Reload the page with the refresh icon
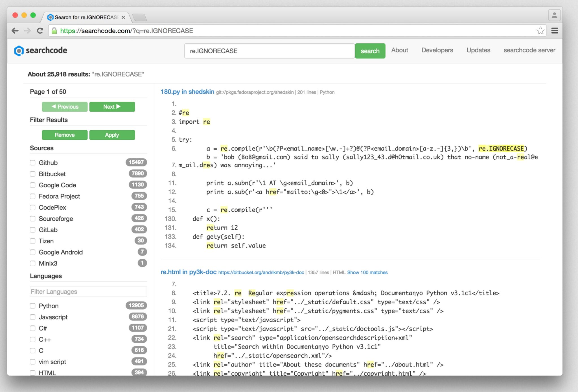The height and width of the screenshot is (392, 578). click(x=40, y=30)
